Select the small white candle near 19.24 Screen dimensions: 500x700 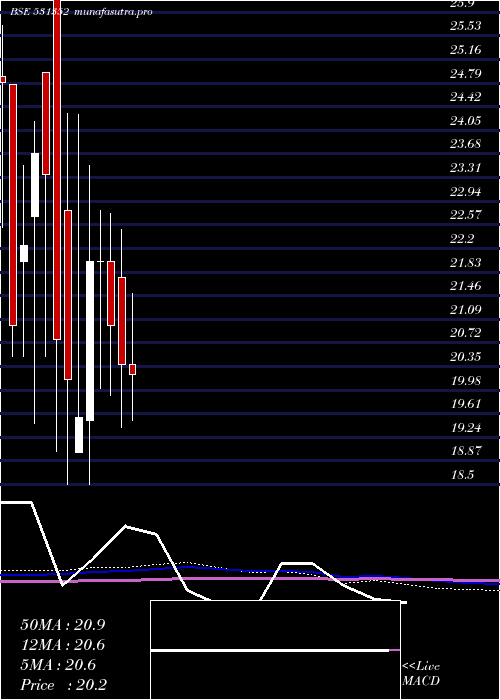[x=79, y=435]
